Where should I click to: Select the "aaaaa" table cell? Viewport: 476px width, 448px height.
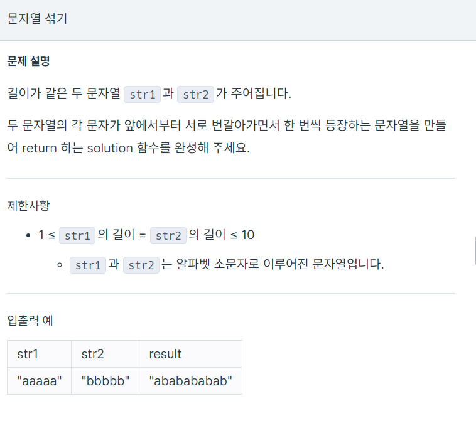point(39,381)
